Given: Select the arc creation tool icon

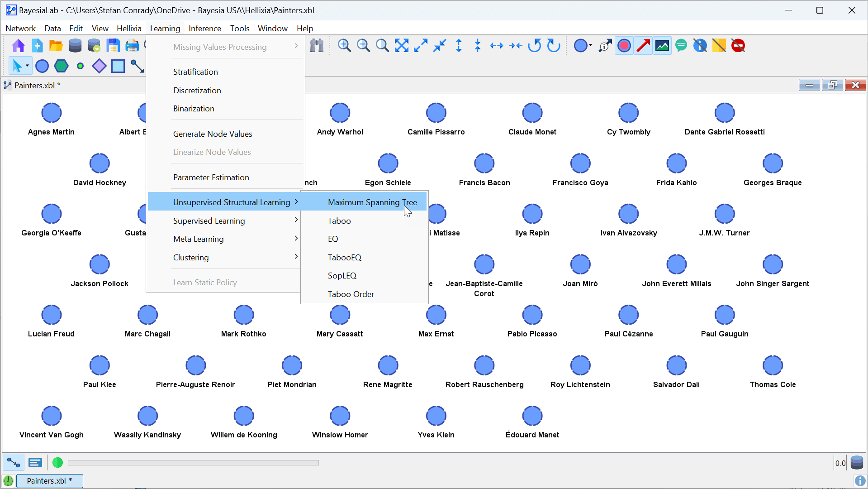Looking at the screenshot, I should tap(137, 66).
